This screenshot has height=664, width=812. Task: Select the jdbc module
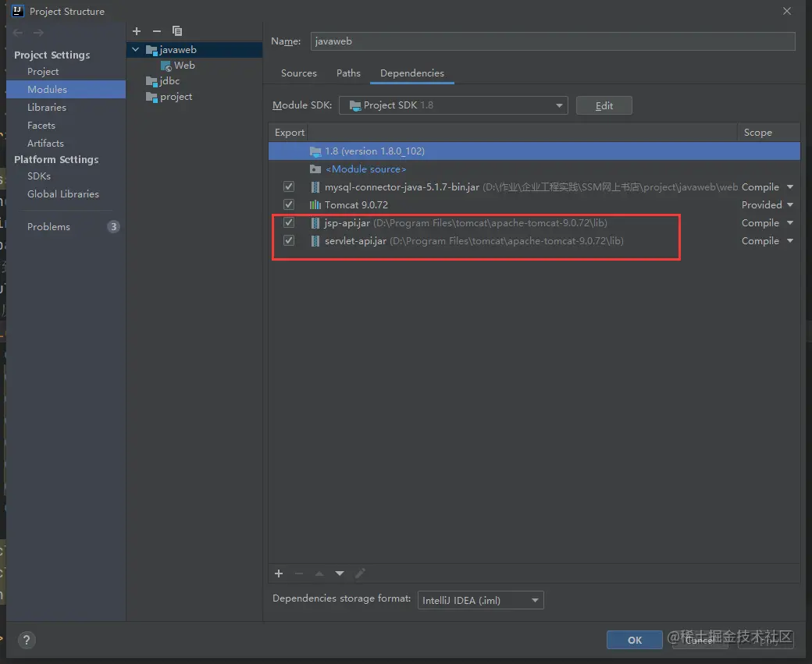pos(169,81)
